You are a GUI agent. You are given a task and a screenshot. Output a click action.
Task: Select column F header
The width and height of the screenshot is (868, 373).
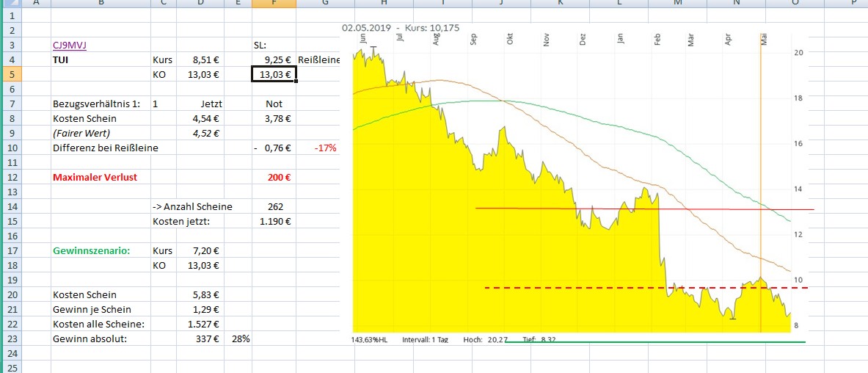click(x=274, y=4)
